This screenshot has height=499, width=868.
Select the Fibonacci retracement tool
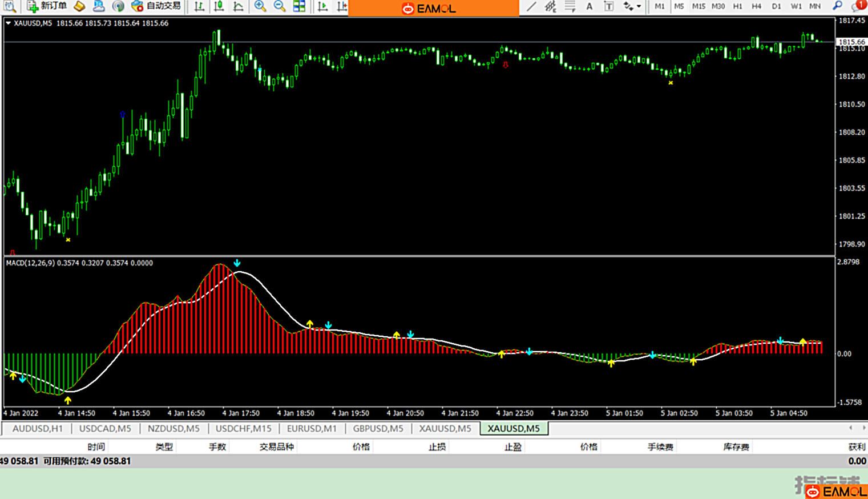pyautogui.click(x=570, y=6)
